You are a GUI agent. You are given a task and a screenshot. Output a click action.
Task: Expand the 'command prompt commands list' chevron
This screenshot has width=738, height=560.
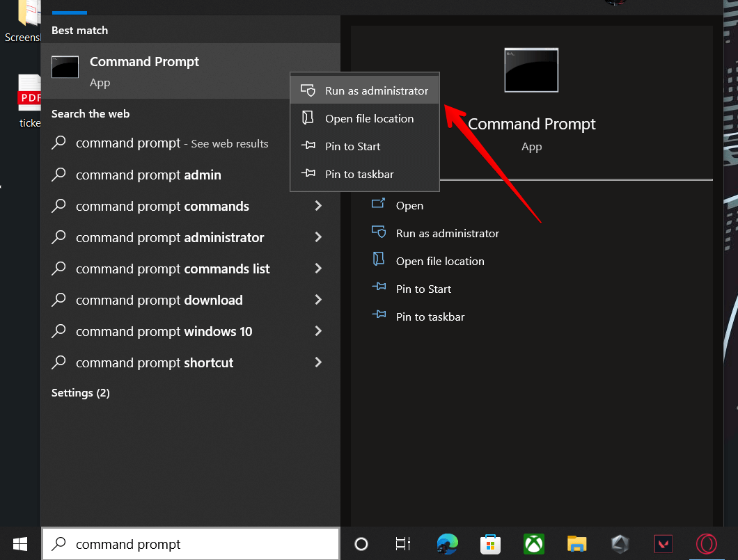click(318, 269)
